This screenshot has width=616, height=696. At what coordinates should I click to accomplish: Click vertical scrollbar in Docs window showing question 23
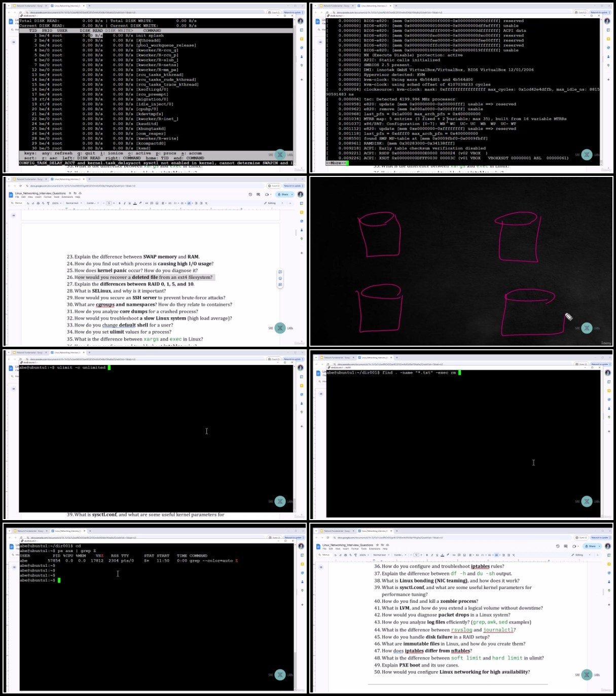(x=296, y=232)
